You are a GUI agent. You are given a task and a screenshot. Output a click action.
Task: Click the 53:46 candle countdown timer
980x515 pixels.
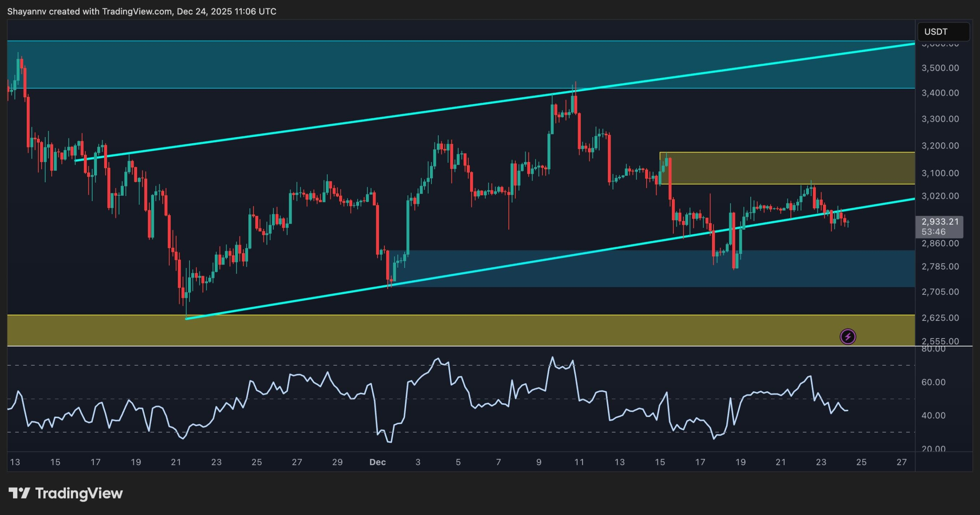pos(933,232)
